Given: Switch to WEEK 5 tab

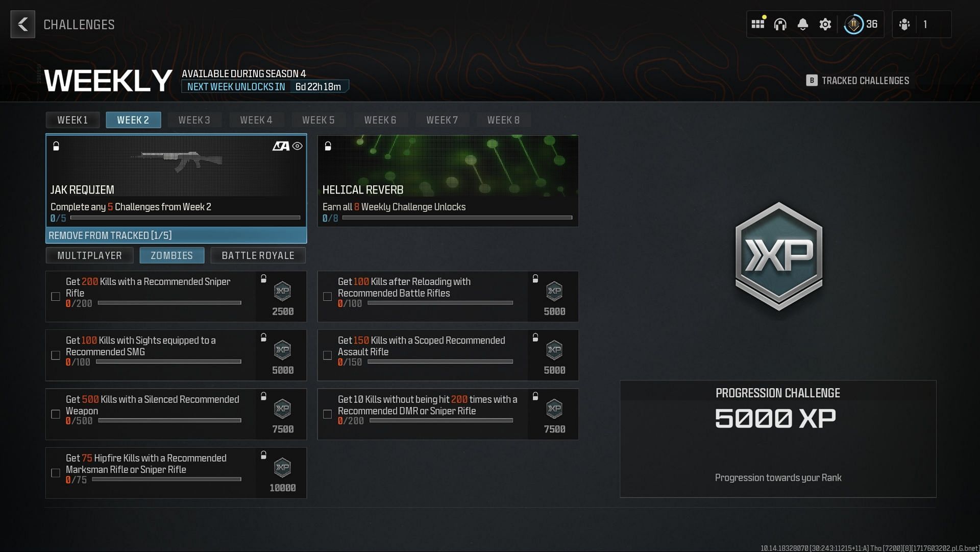Looking at the screenshot, I should [318, 120].
